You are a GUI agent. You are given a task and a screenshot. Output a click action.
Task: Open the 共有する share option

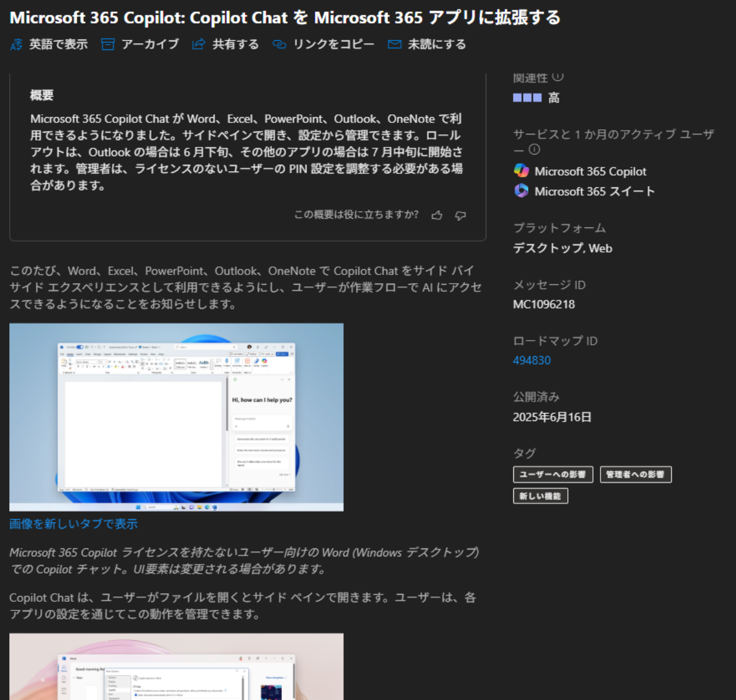(x=225, y=45)
